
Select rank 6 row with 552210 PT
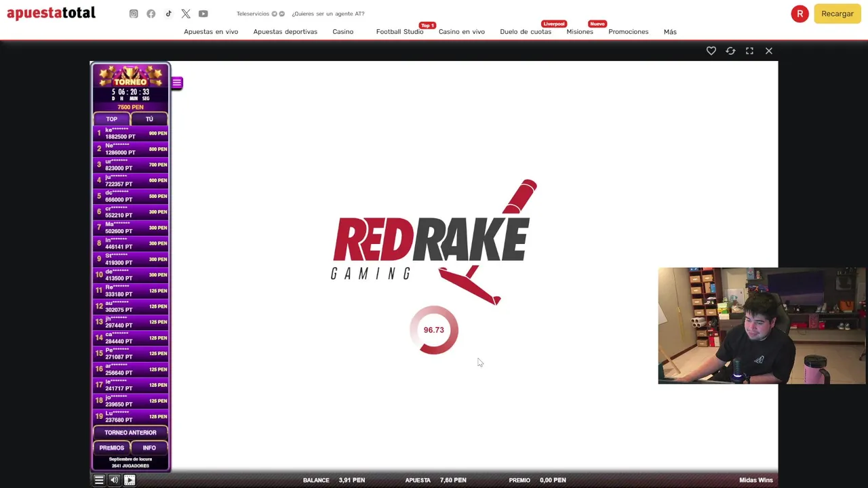130,212
